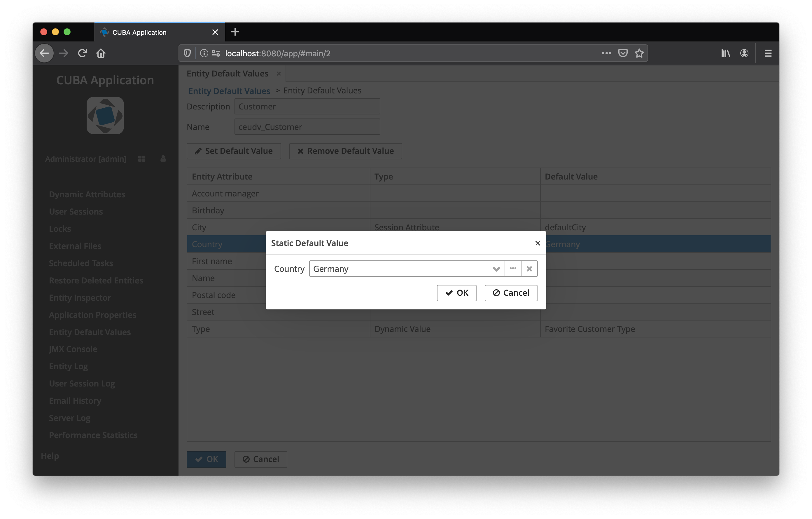Open Entity Default Values sidebar item

click(90, 332)
